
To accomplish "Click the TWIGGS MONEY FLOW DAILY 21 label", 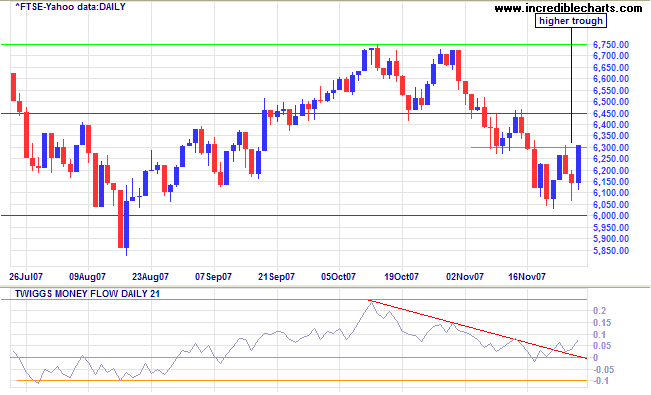I will [87, 294].
